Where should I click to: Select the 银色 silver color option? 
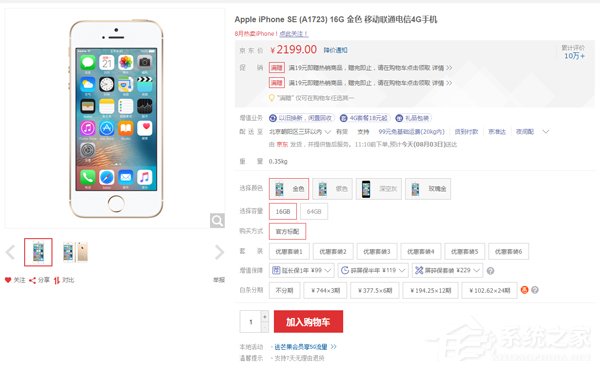tap(332, 189)
